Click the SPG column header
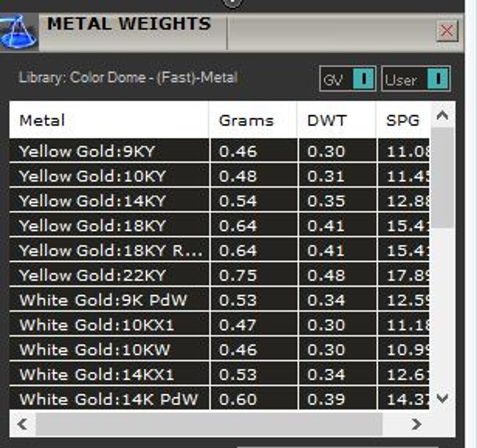Image resolution: width=477 pixels, height=448 pixels. coord(403,120)
